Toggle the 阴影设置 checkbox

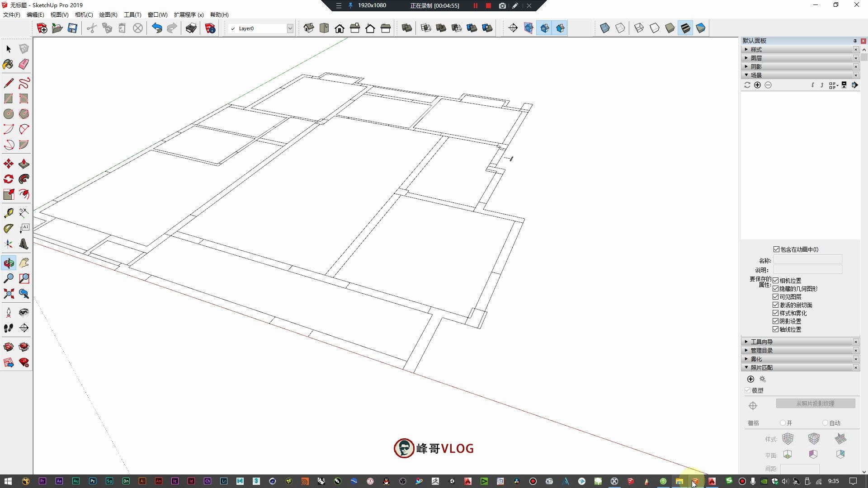click(776, 321)
